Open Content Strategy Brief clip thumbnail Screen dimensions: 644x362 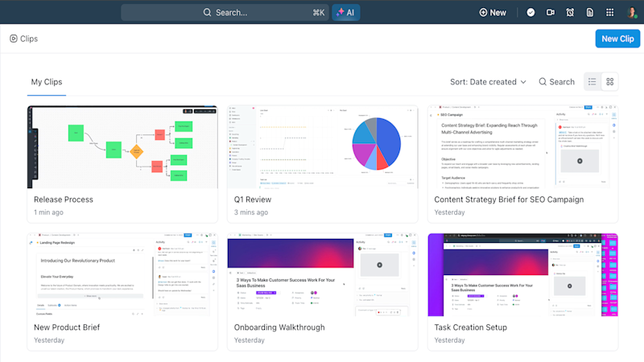(522, 147)
